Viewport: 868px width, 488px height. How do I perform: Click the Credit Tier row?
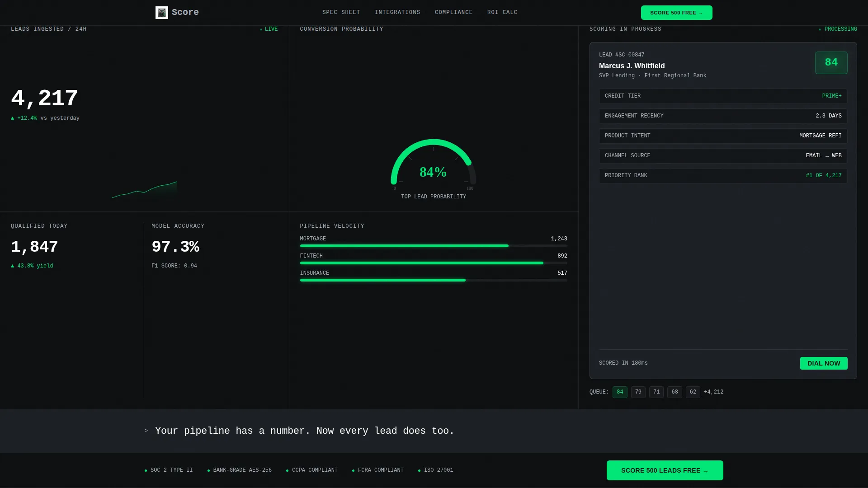pyautogui.click(x=723, y=96)
